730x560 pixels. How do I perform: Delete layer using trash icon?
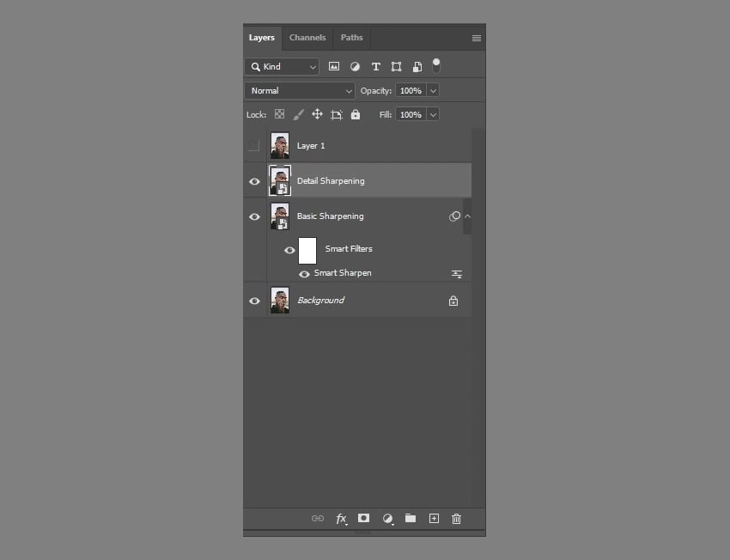point(456,519)
